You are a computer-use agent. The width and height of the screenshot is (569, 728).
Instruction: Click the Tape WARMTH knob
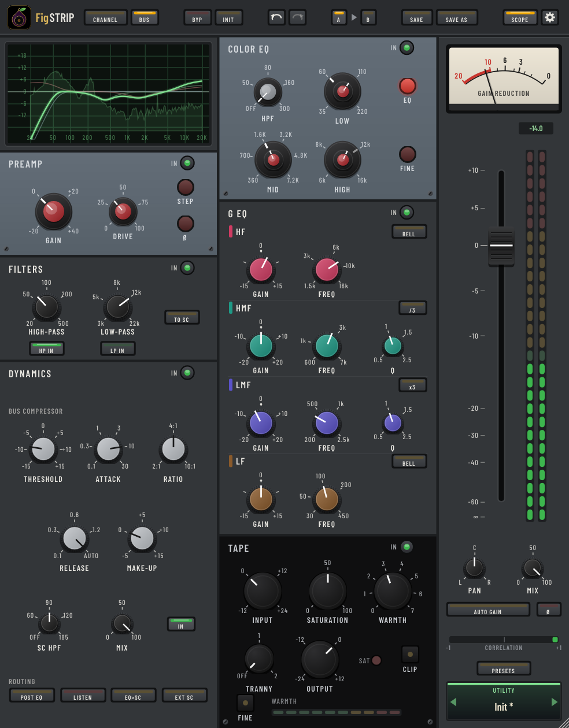(x=393, y=591)
